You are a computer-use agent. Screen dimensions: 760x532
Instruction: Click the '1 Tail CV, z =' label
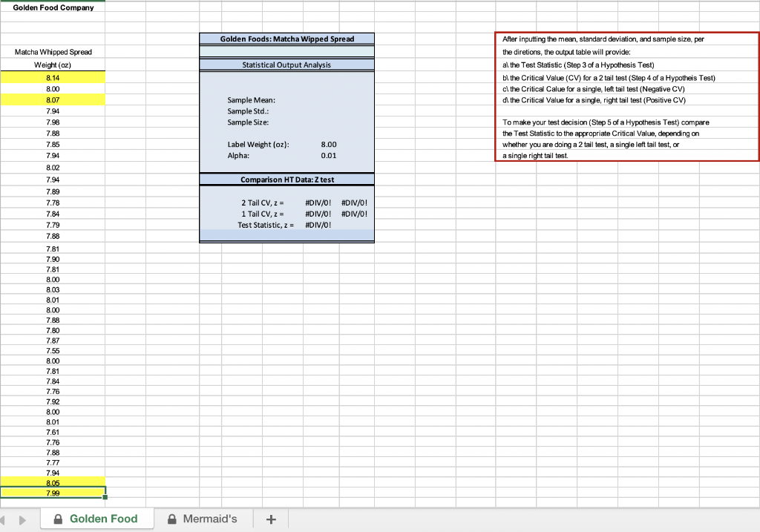[x=262, y=214]
